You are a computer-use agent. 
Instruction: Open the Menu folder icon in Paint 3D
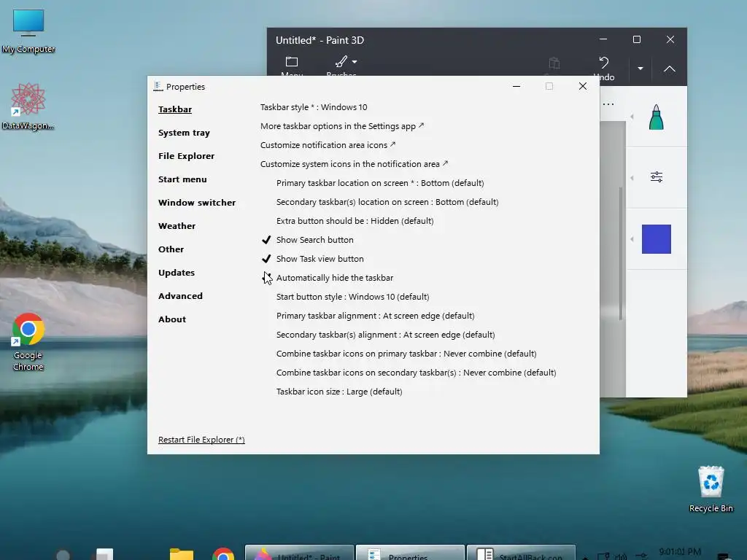292,62
